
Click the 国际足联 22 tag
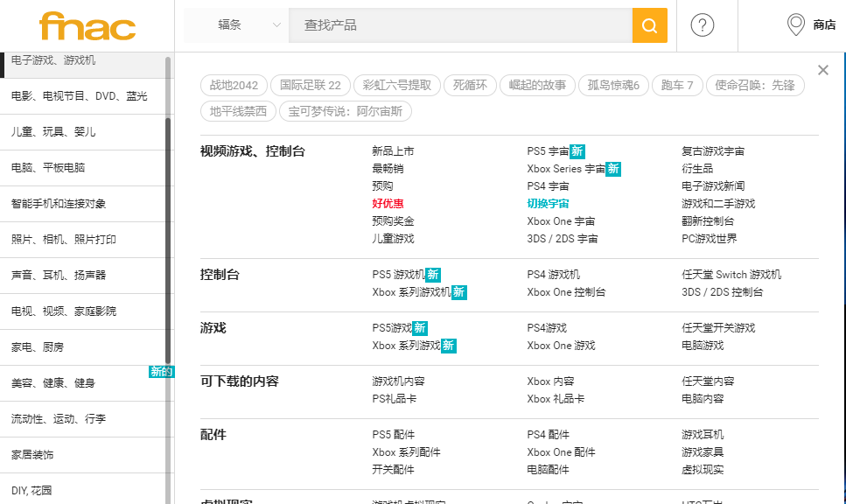point(311,85)
